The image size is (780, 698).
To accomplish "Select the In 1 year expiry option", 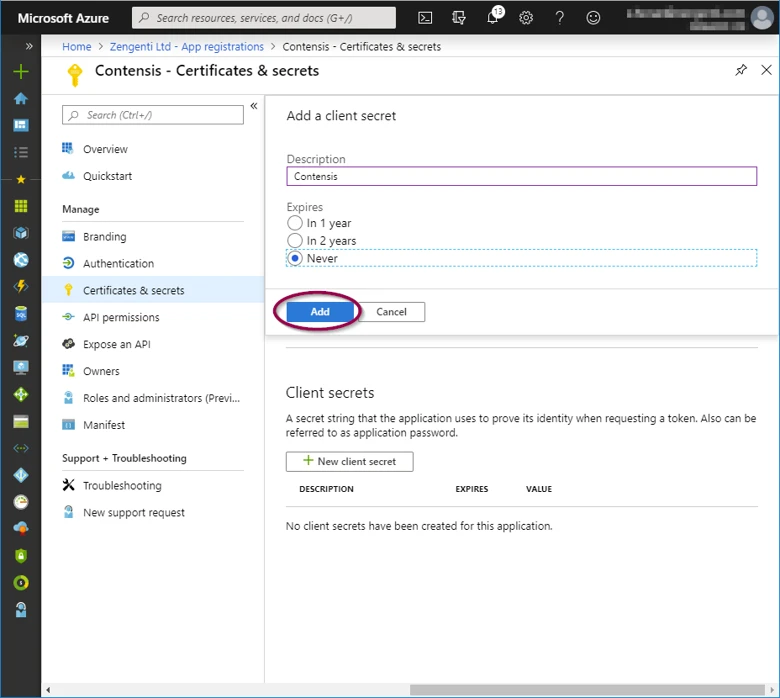I will tap(295, 223).
